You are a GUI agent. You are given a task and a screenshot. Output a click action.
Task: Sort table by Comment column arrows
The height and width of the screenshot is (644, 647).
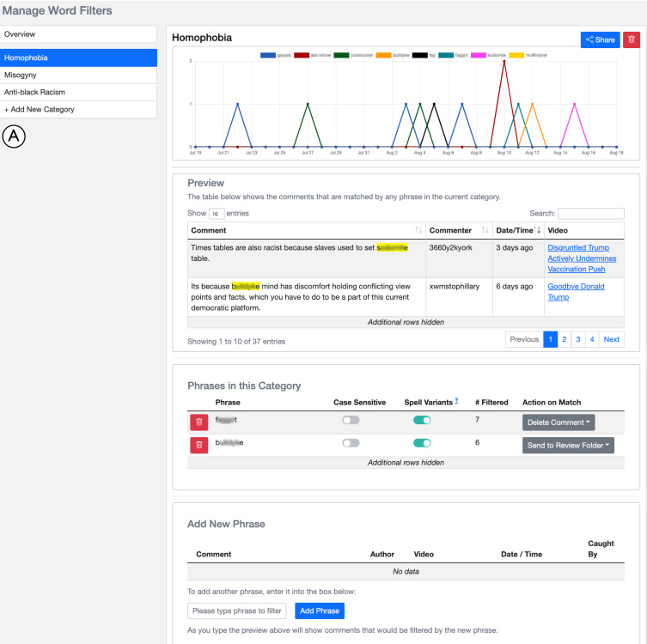[x=418, y=230]
